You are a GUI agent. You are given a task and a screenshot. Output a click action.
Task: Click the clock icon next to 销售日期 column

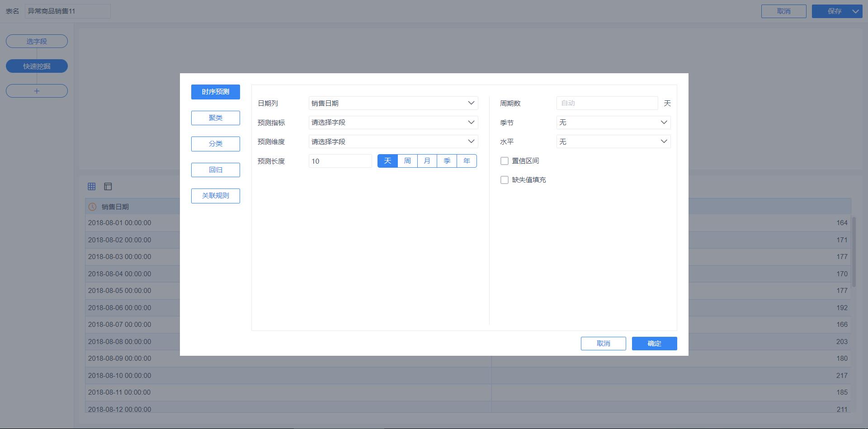92,207
